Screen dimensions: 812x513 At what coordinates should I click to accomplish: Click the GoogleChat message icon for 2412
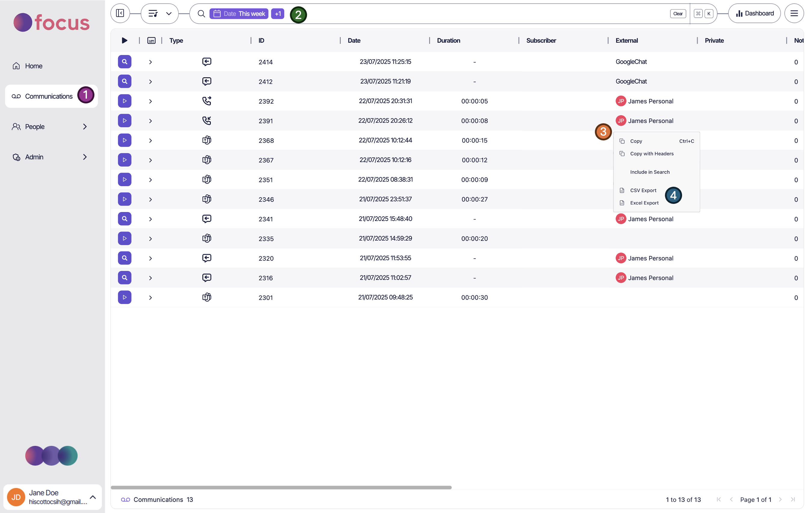pos(207,81)
